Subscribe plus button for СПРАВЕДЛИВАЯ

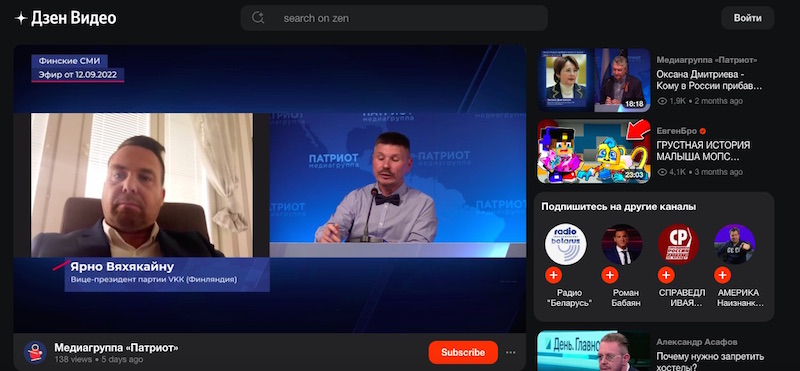[666, 276]
